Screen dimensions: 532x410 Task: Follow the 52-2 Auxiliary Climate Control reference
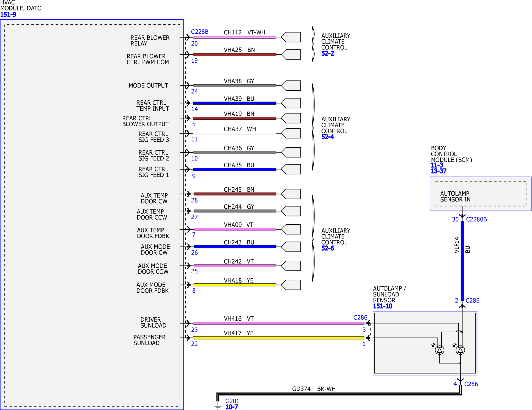pos(327,53)
